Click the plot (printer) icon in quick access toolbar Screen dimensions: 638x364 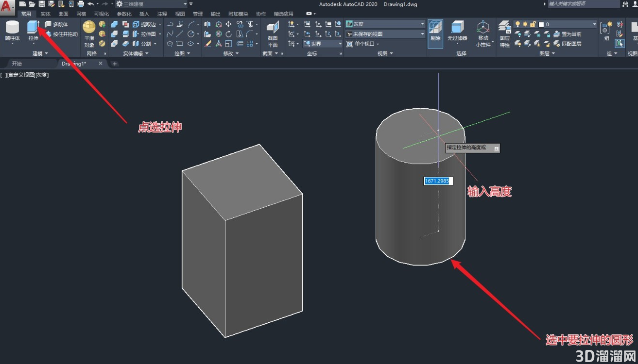click(81, 4)
